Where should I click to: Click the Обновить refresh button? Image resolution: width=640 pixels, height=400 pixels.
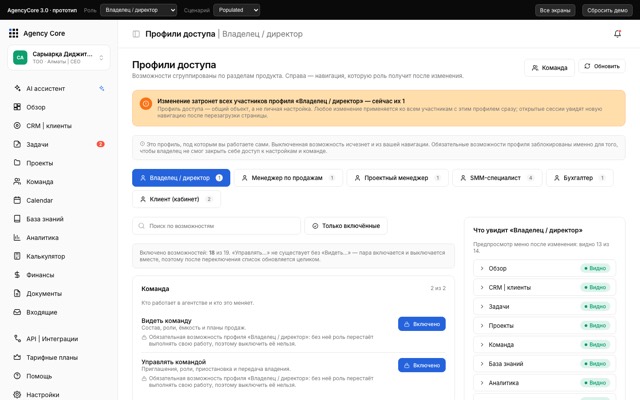coord(602,66)
